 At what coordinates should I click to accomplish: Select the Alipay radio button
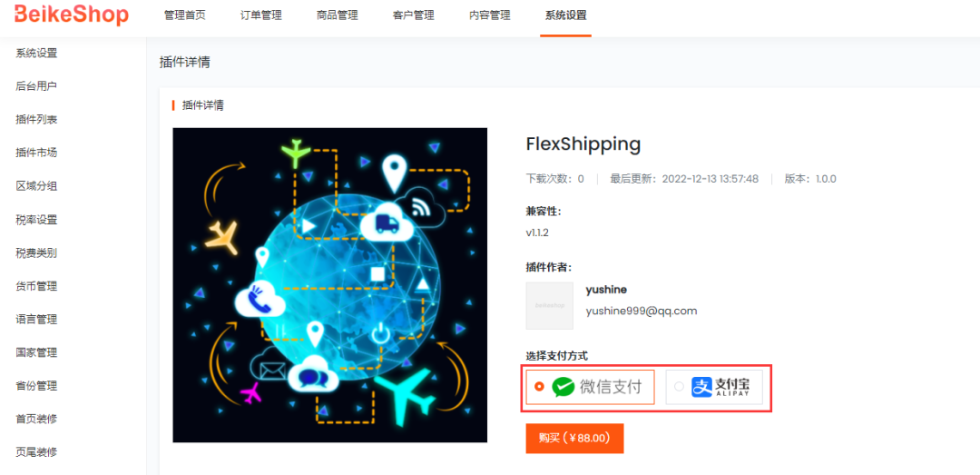(679, 387)
